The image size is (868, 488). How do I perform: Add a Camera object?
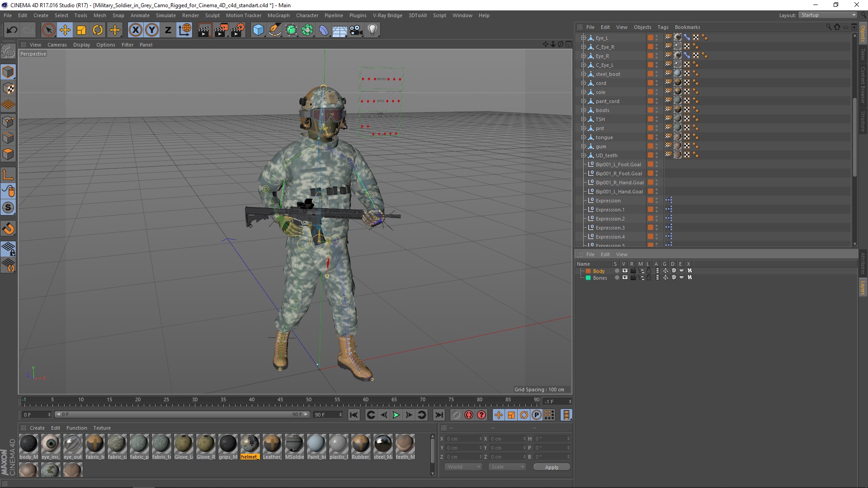coord(356,30)
